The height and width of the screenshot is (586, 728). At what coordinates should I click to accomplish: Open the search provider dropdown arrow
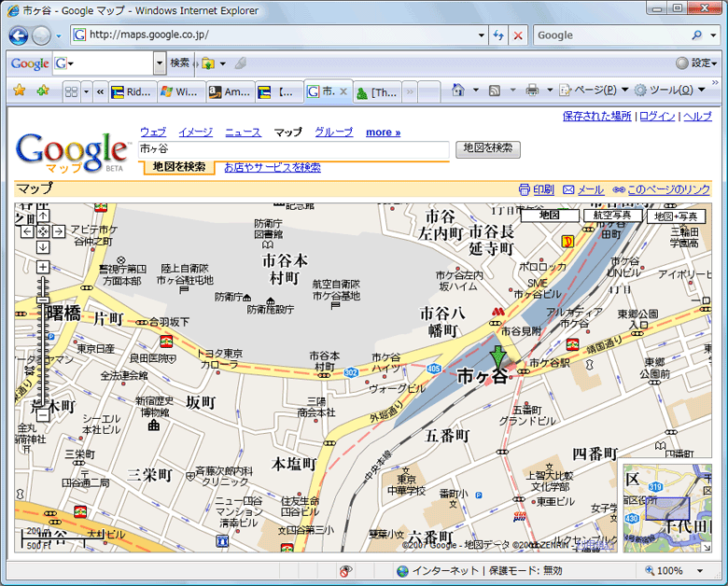[x=713, y=35]
